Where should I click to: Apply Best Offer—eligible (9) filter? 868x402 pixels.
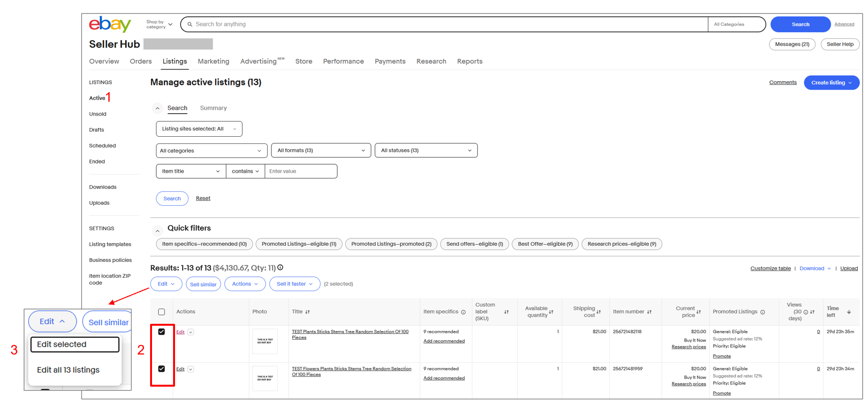click(545, 244)
